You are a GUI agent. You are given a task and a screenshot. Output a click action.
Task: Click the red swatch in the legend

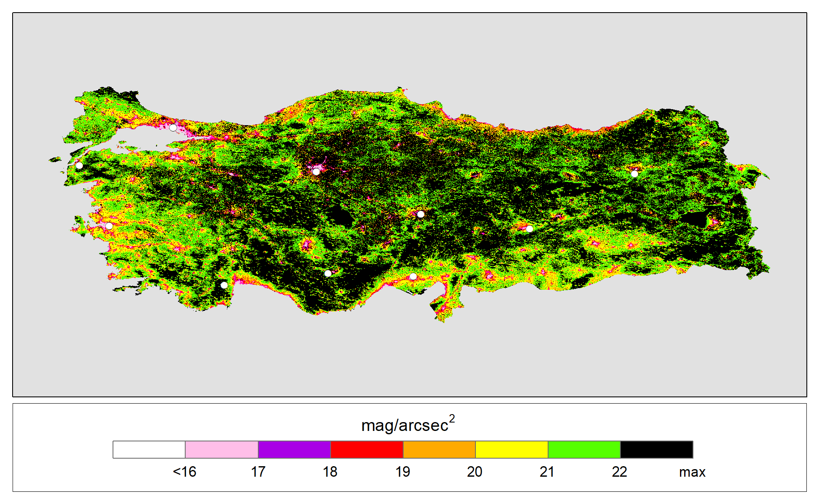pos(367,449)
